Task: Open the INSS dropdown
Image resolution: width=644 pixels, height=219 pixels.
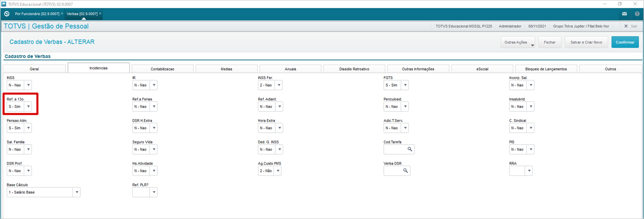Action: tap(19, 85)
